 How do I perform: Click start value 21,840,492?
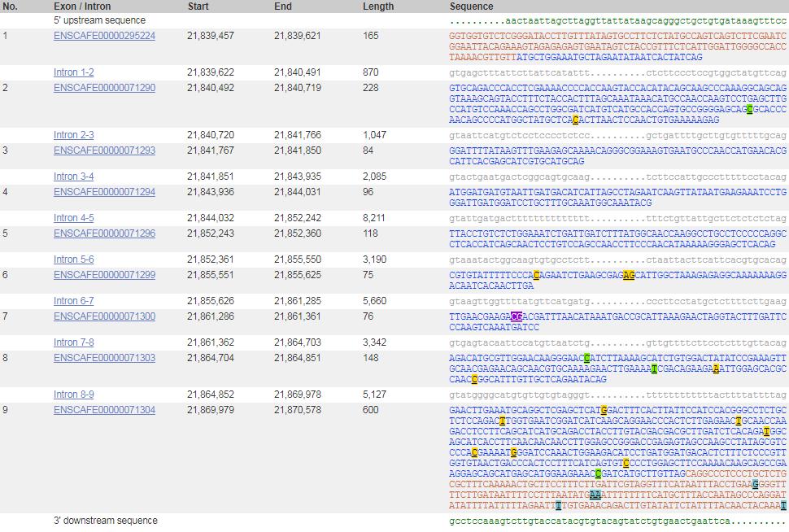point(211,88)
